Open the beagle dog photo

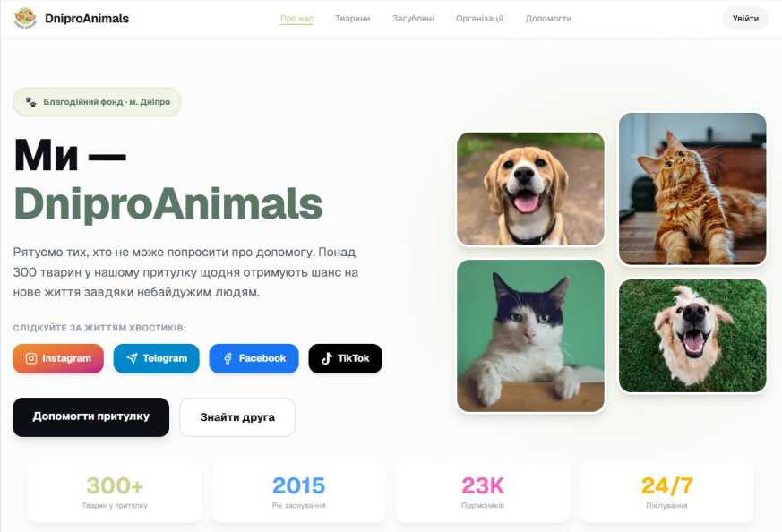[x=530, y=189]
